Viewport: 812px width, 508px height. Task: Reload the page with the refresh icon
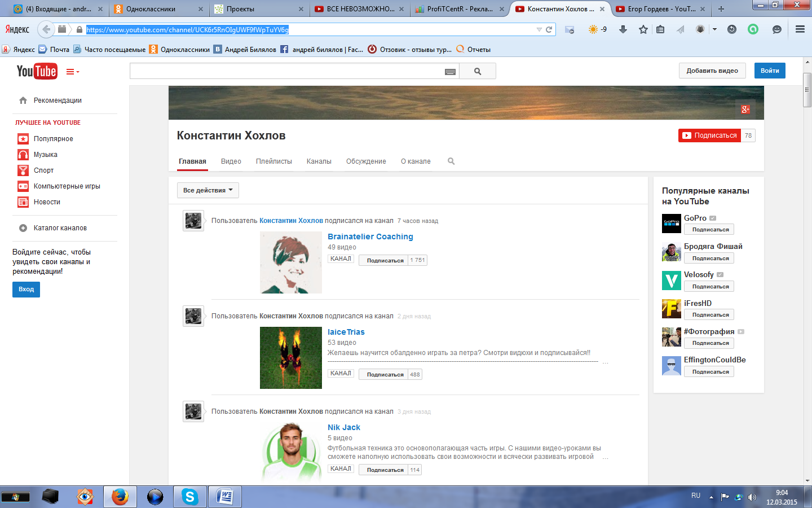pos(549,29)
